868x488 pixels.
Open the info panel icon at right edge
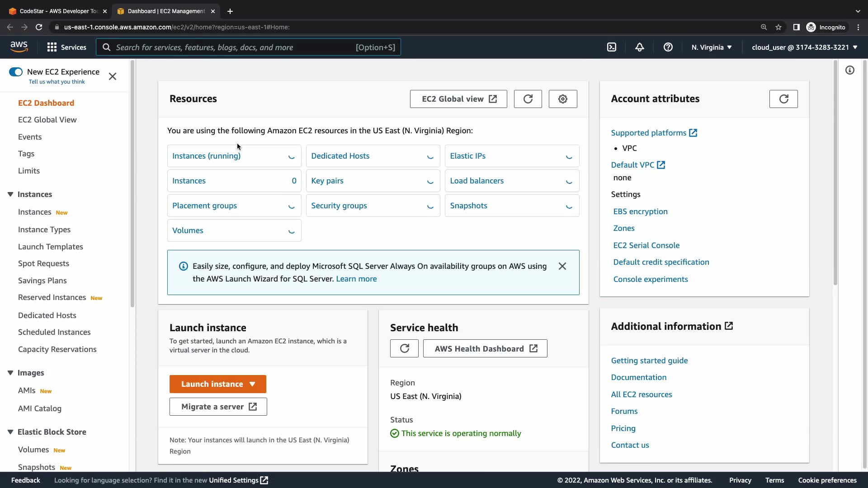click(849, 70)
